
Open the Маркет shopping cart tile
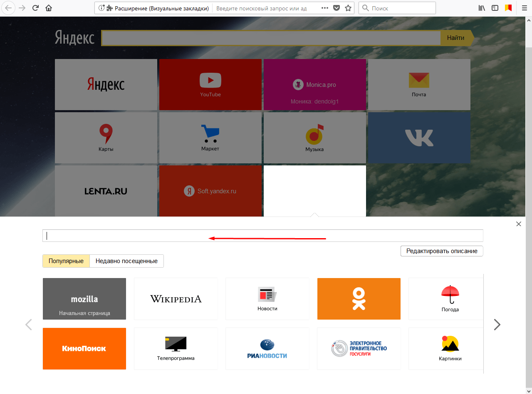tap(210, 138)
